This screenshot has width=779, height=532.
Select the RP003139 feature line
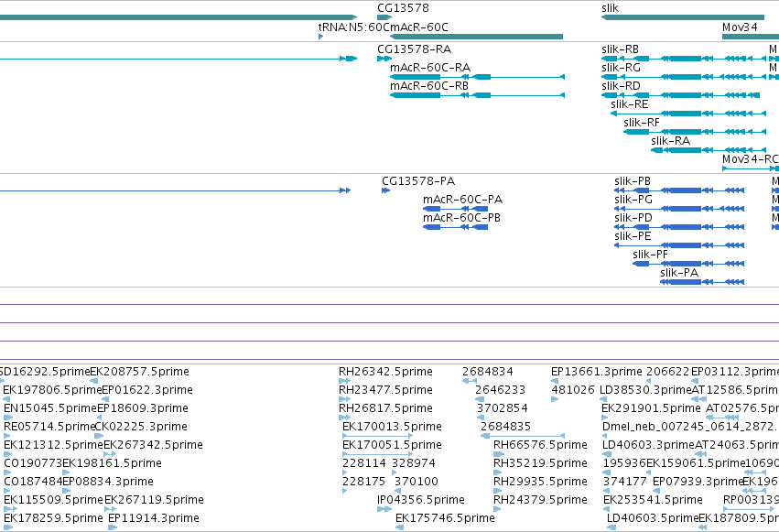pyautogui.click(x=749, y=509)
